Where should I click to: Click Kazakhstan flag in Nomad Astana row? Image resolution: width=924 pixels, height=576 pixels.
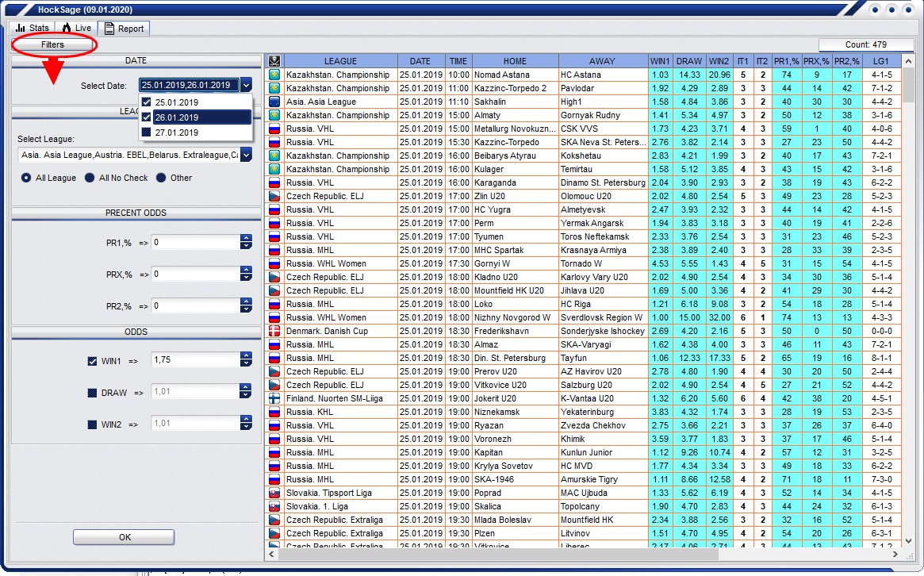click(274, 75)
